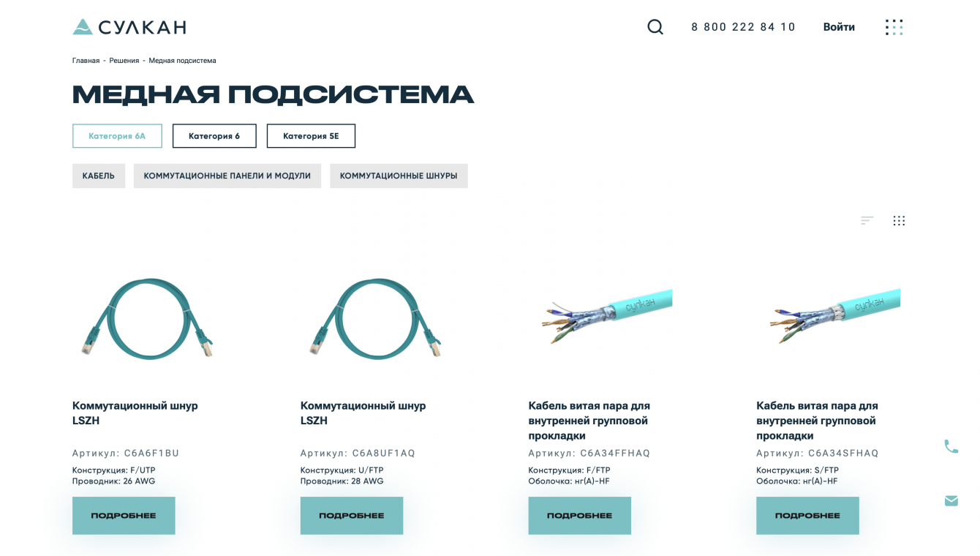Open Коммутационные шнуры tab

399,176
